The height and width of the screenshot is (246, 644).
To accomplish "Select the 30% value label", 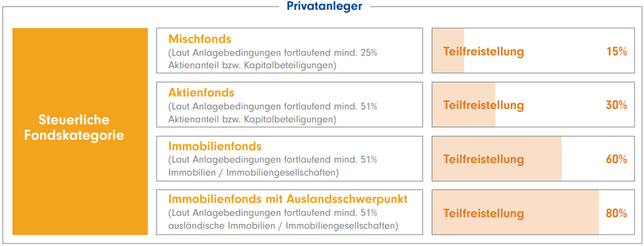I will [x=616, y=105].
